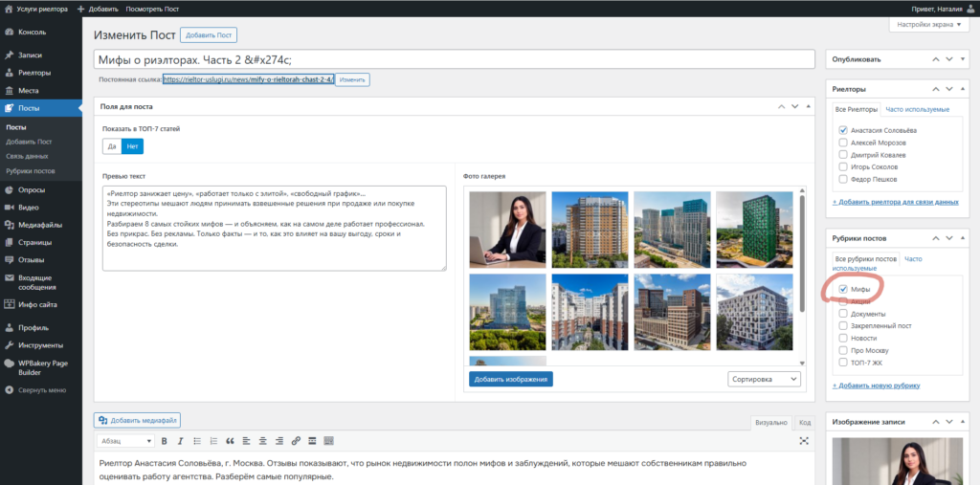This screenshot has height=485, width=980.
Task: Click the Добавить новую рубрику link
Action: point(876,386)
